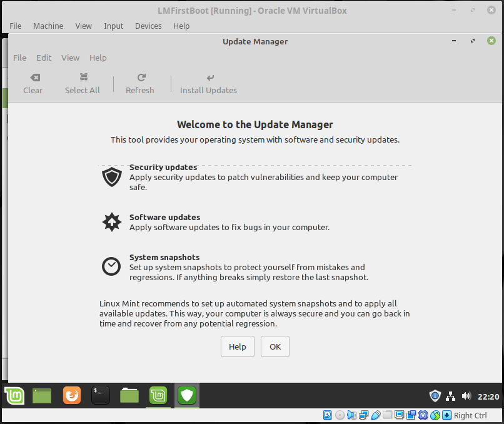Click VirtualBox CPU virtualization V indicator
Screen dimensions: 504x424
(423, 415)
